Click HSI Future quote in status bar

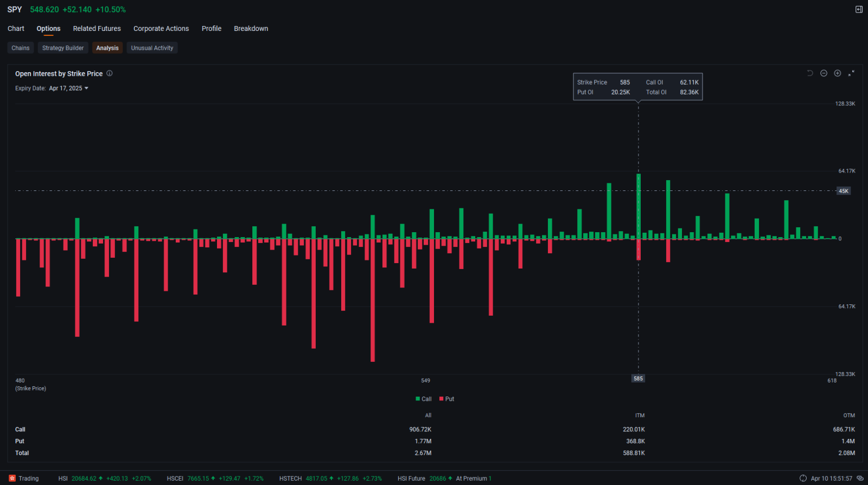444,478
